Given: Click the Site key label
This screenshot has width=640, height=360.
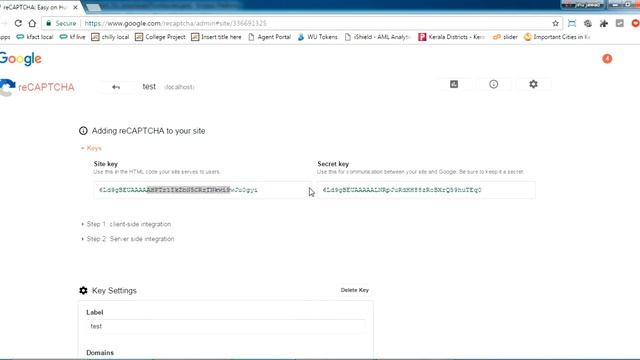Looking at the screenshot, I should [106, 164].
